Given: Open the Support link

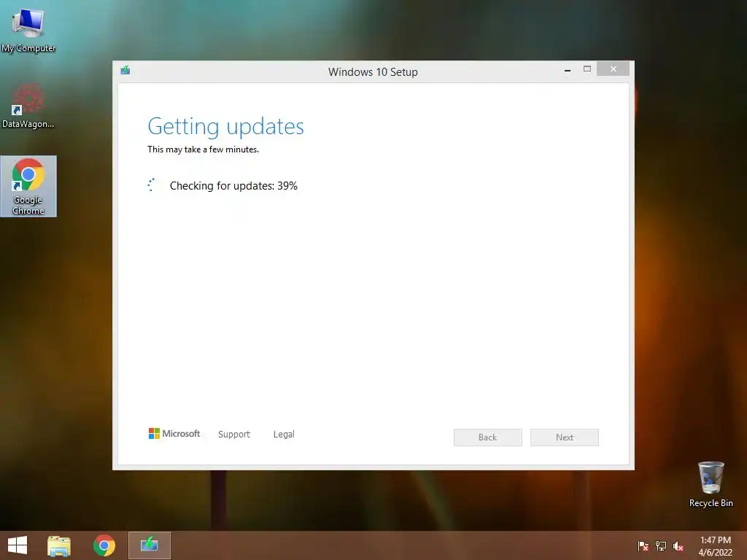Looking at the screenshot, I should point(234,435).
